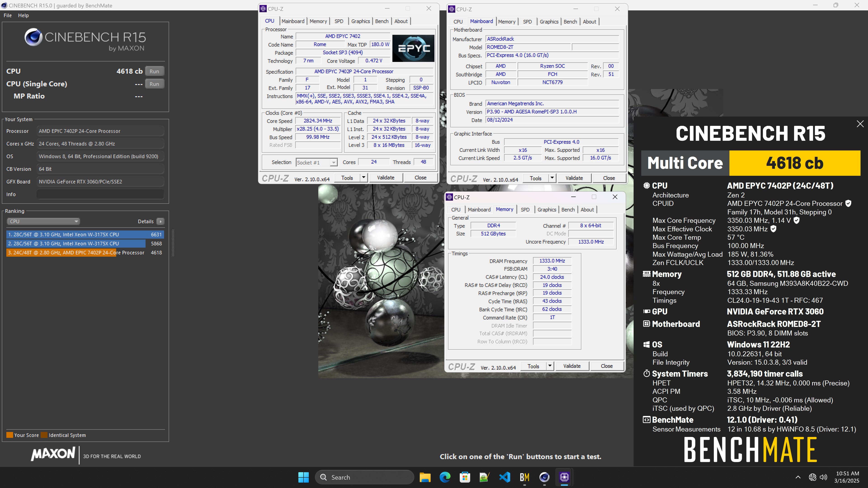Click the ranking Details arrow button

coord(160,221)
